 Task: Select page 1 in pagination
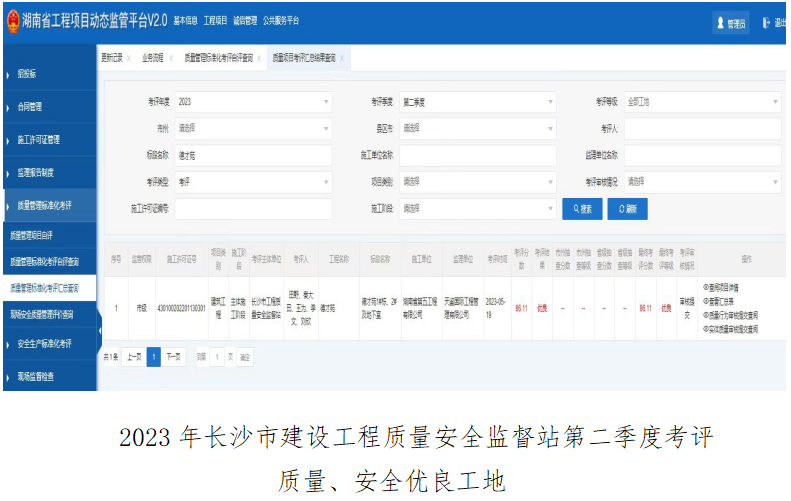coord(154,357)
